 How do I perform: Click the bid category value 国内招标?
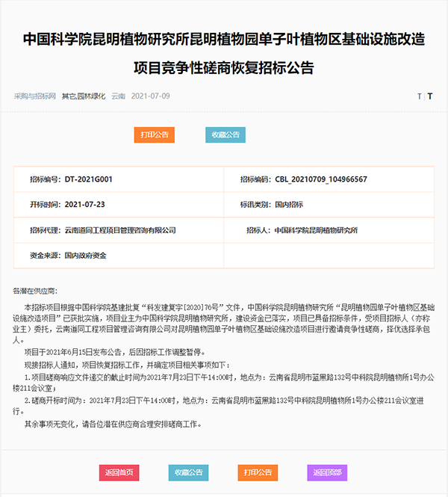pos(289,204)
